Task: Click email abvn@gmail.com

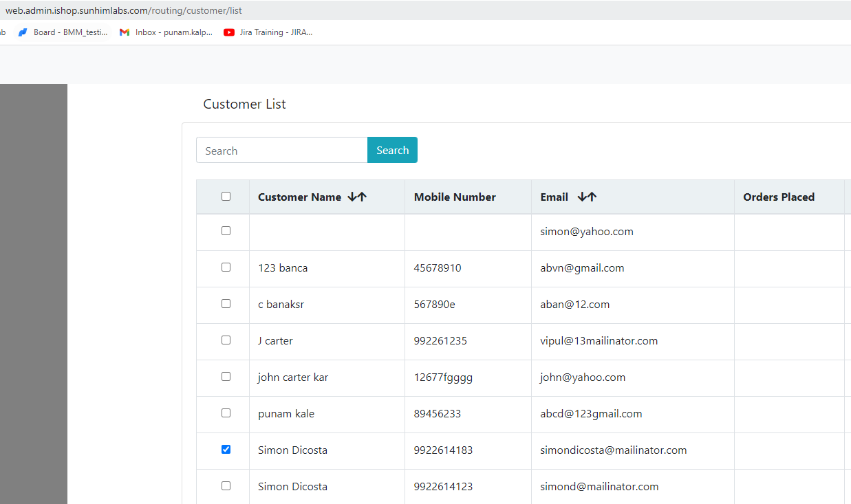Action: click(x=582, y=268)
